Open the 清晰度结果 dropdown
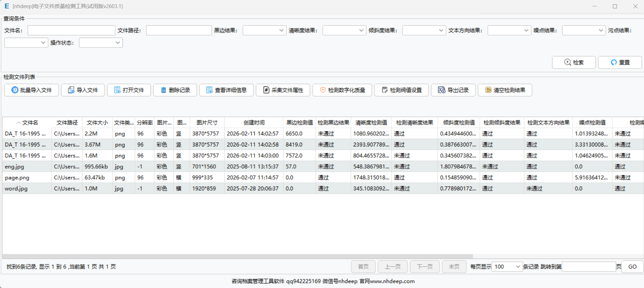 click(x=344, y=31)
